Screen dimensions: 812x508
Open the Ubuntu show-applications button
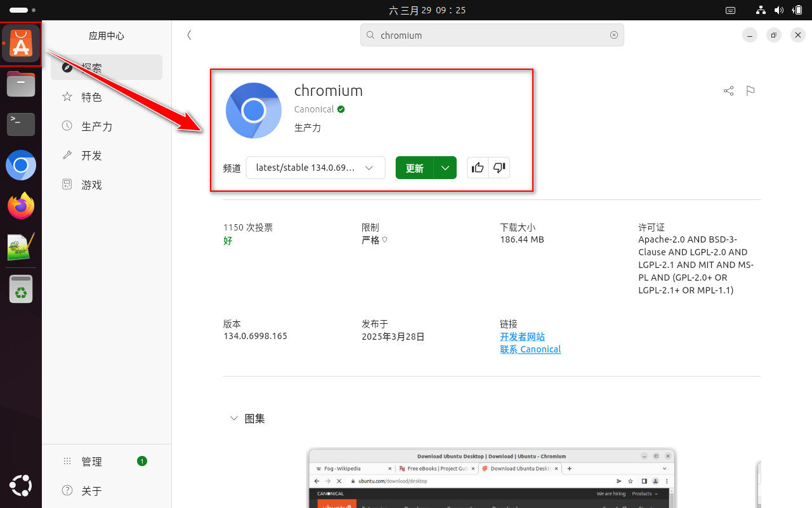[x=21, y=486]
